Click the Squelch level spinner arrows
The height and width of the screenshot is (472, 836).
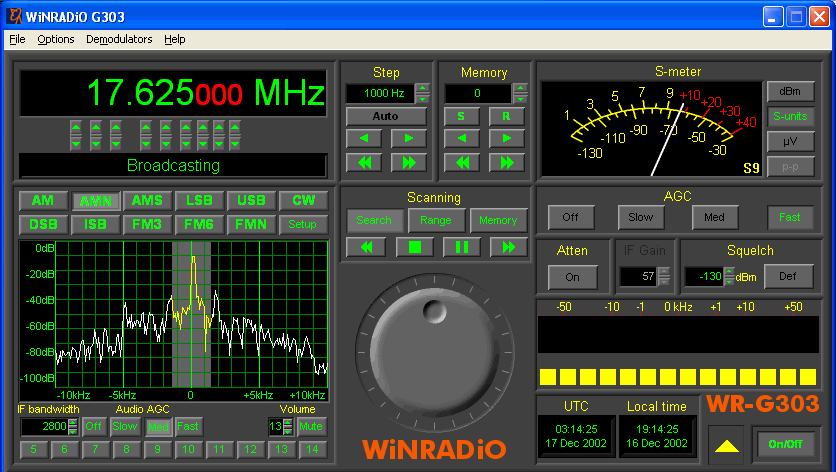click(727, 276)
